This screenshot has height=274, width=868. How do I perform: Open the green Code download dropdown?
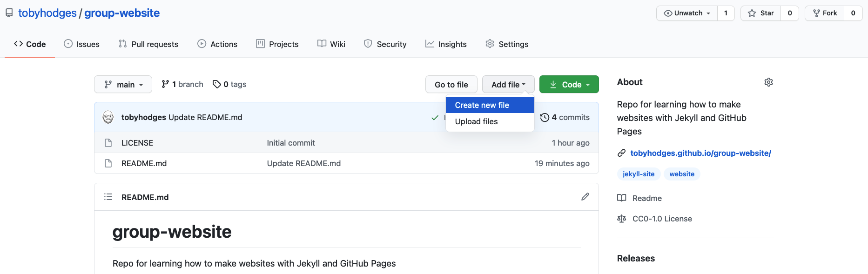coord(569,84)
